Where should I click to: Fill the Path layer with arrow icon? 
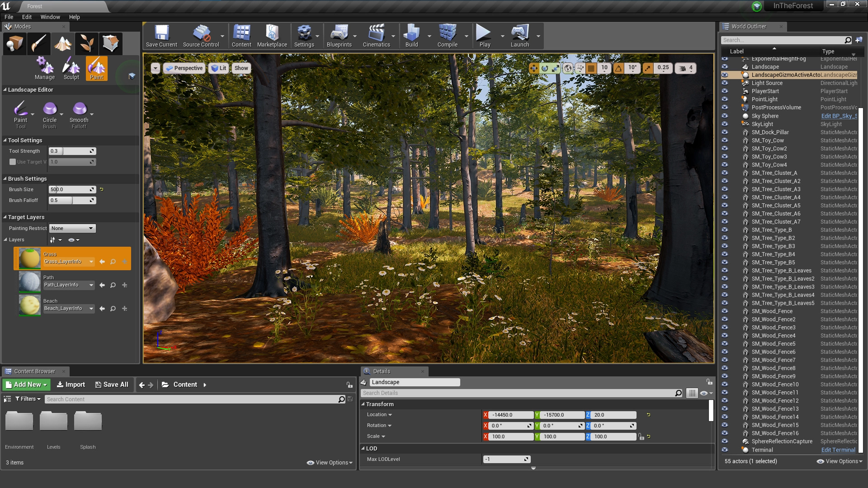pos(102,285)
